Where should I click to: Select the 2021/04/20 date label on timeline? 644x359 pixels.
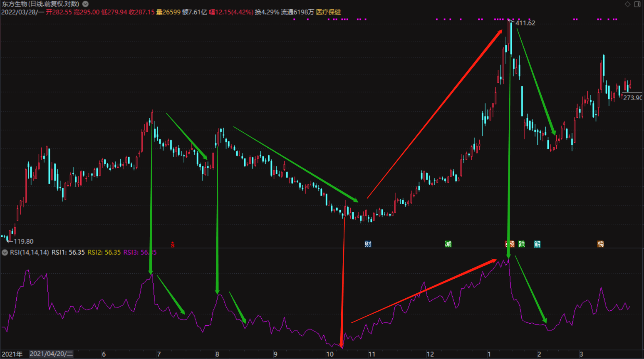[51, 354]
